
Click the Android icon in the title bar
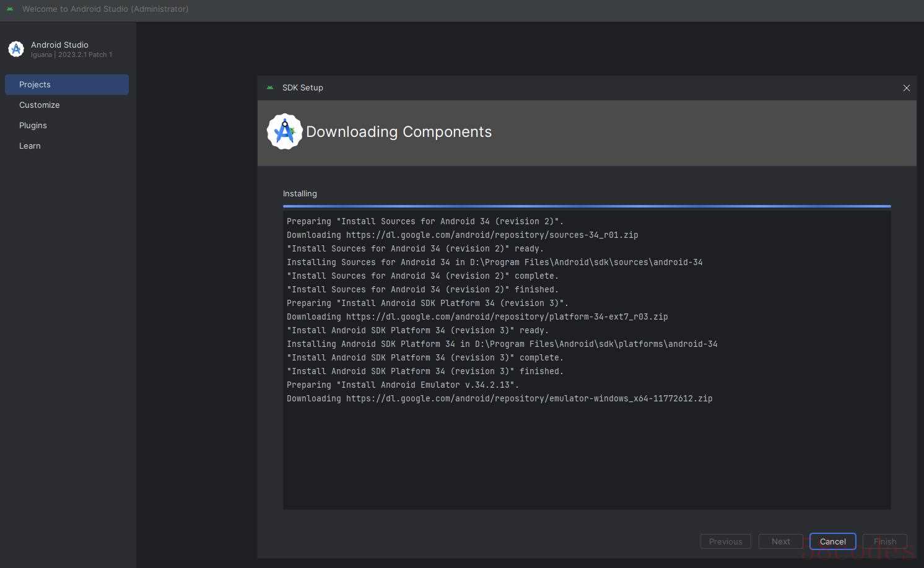point(10,9)
